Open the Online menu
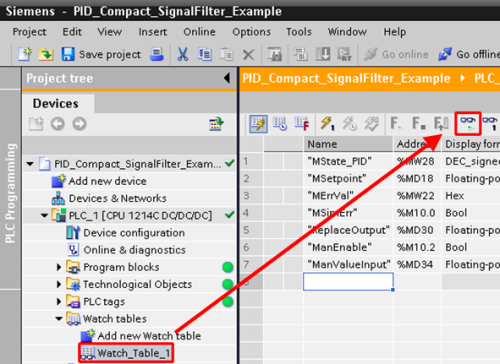Screen dimensions: 500x364 (199, 32)
